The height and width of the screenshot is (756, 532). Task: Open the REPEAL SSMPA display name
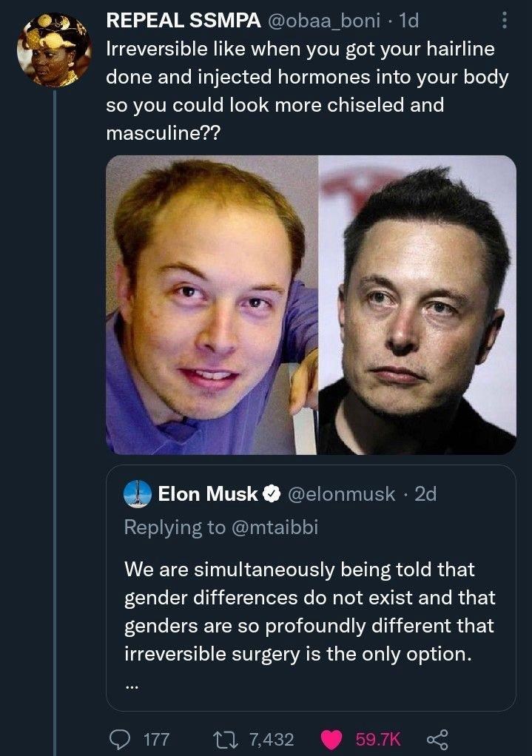click(x=183, y=21)
